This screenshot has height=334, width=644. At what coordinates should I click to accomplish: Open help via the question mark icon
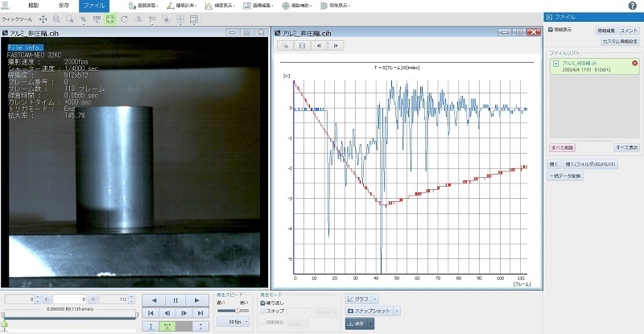pos(634,5)
